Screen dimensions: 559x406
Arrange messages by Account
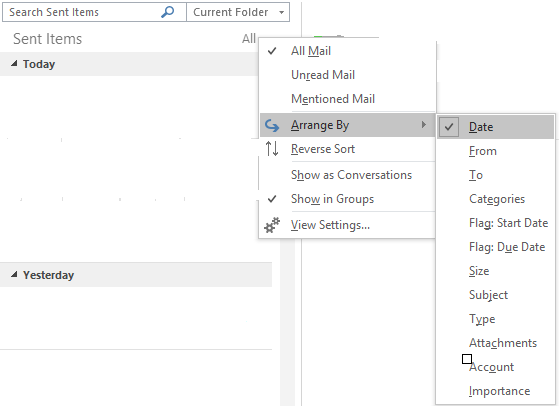pyautogui.click(x=496, y=367)
